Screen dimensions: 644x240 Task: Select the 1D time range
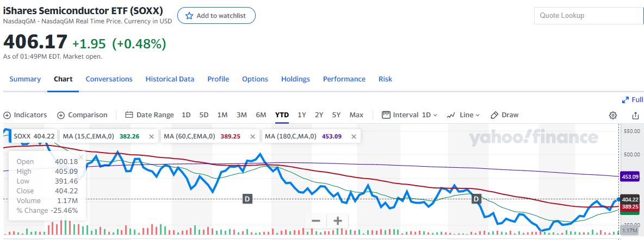click(186, 115)
